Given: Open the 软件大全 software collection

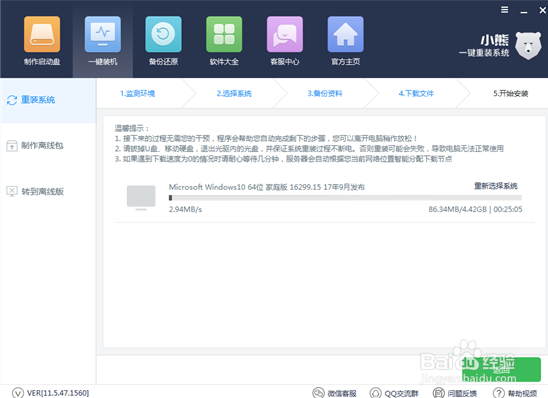Looking at the screenshot, I should 224,41.
